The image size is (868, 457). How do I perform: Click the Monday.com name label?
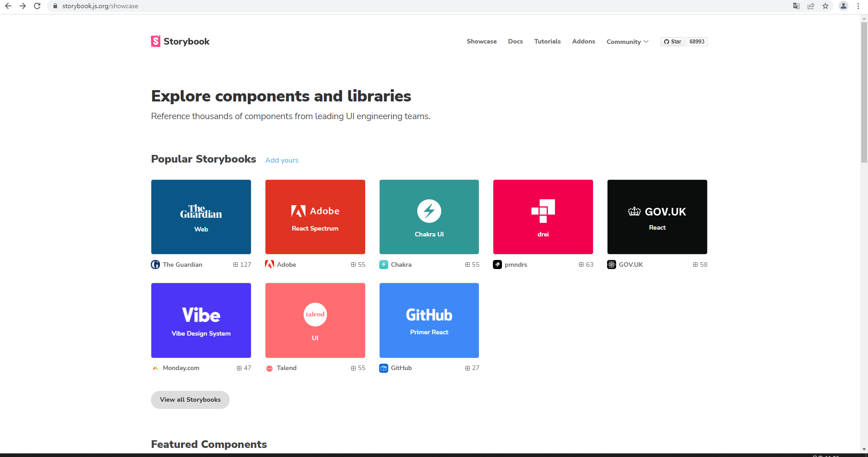pos(181,368)
